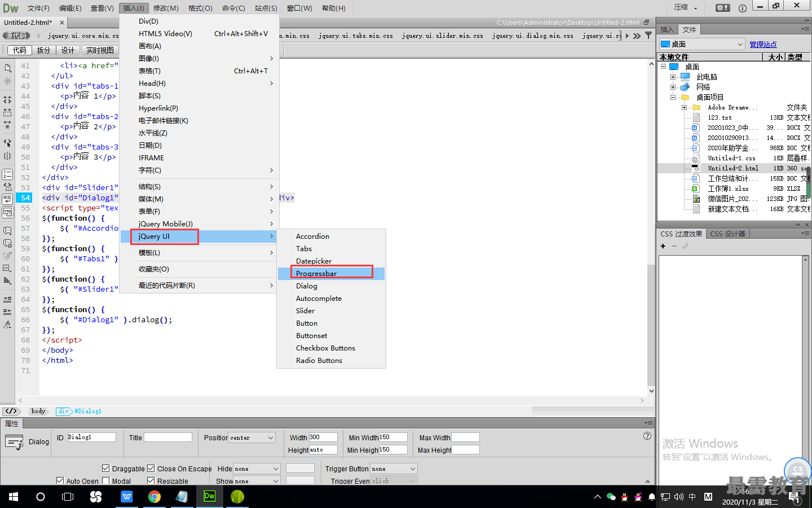The height and width of the screenshot is (508, 812).
Task: Sync settings icon in title bar
Action: [x=723, y=8]
